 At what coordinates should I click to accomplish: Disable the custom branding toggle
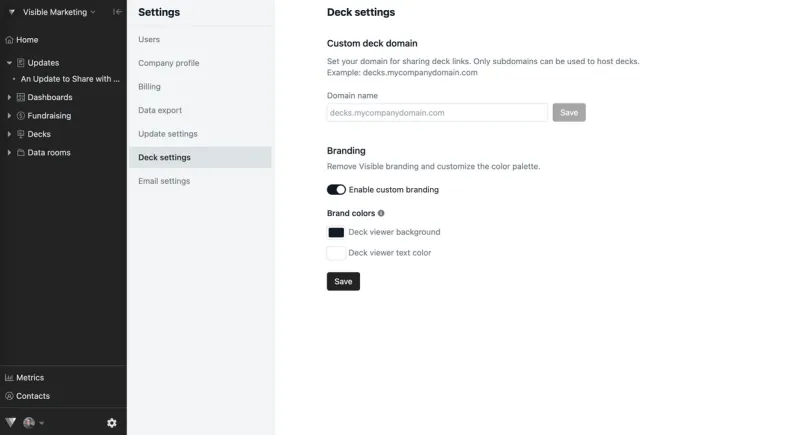point(336,189)
